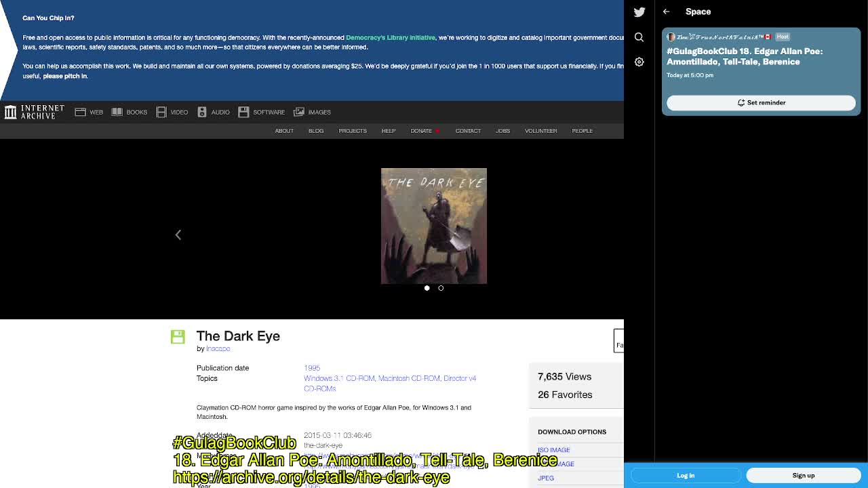The width and height of the screenshot is (868, 488).
Task: Click the Internet Archive logo
Action: click(x=34, y=112)
